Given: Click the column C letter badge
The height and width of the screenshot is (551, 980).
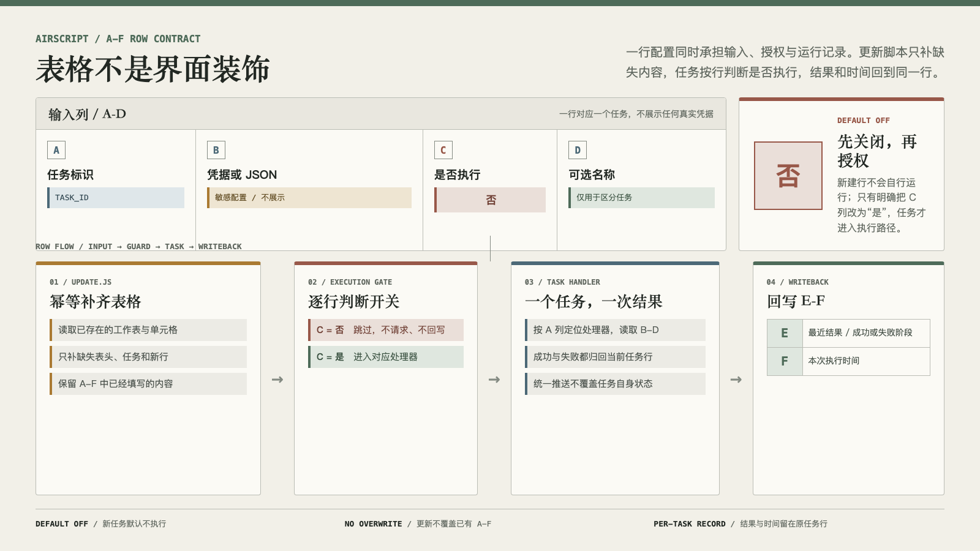Looking at the screenshot, I should [x=443, y=150].
